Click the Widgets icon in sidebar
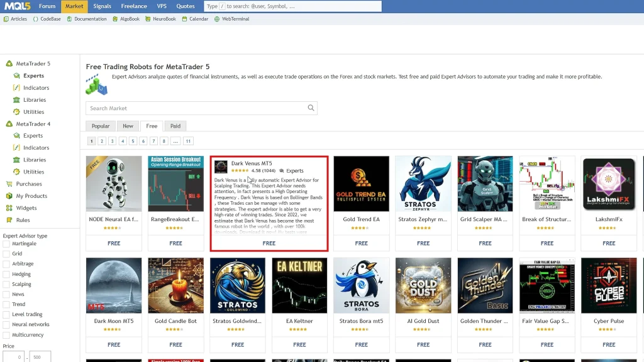The width and height of the screenshot is (644, 362). coord(9,208)
